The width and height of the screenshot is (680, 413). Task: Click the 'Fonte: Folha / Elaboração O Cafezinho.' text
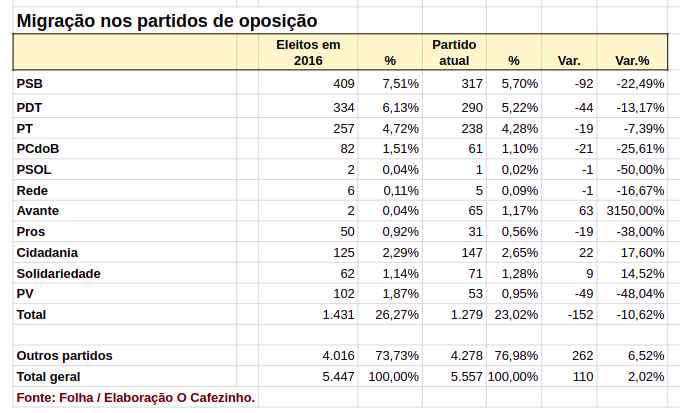pyautogui.click(x=136, y=397)
